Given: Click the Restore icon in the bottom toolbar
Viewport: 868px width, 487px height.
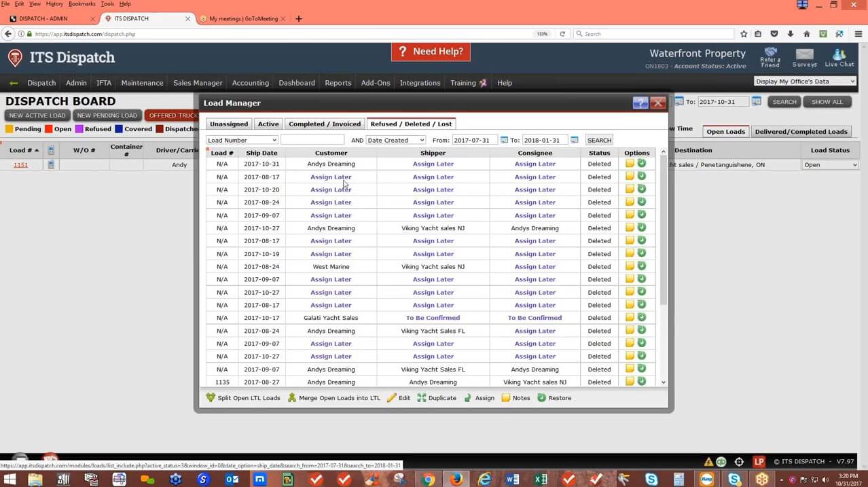Looking at the screenshot, I should [541, 398].
